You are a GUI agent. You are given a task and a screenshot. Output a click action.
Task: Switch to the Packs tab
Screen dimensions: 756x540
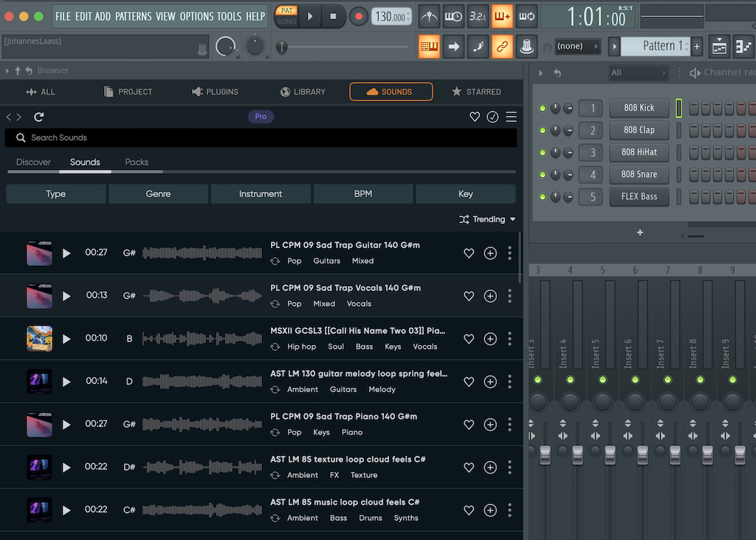(137, 162)
